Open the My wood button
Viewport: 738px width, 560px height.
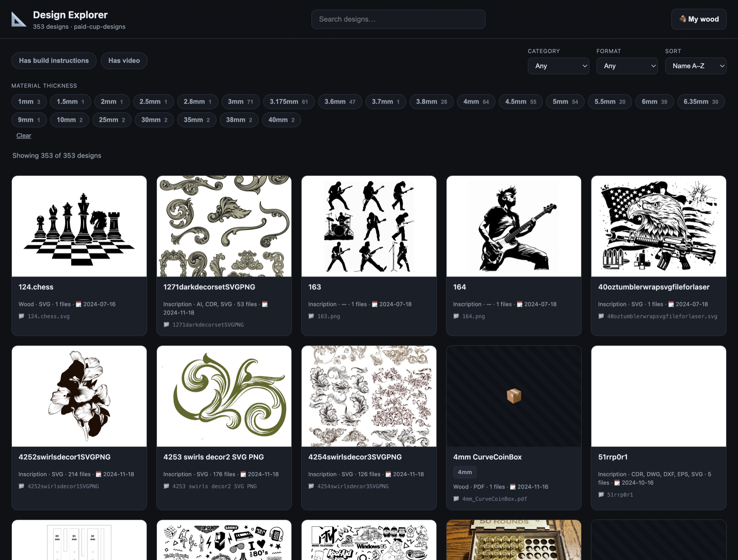click(699, 19)
